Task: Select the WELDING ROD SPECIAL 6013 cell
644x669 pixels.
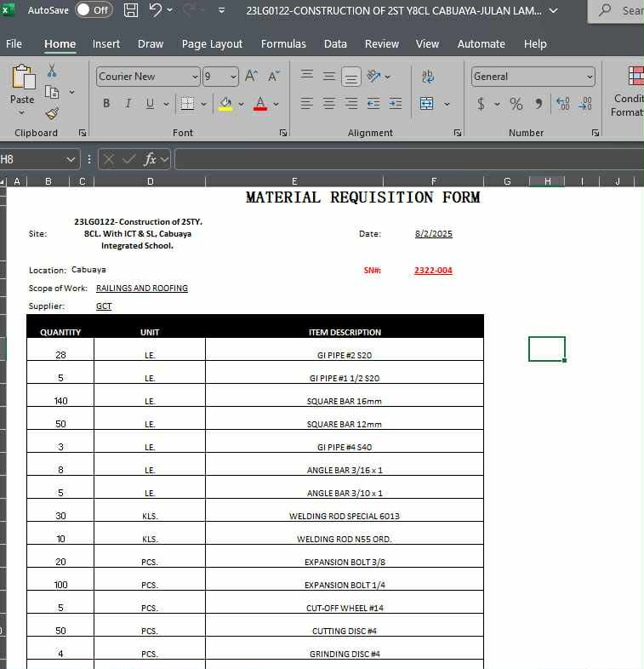Action: [x=344, y=516]
